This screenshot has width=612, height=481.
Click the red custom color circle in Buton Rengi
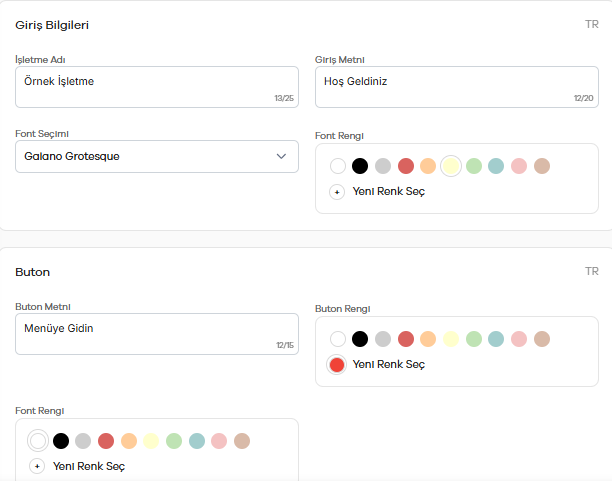click(337, 365)
